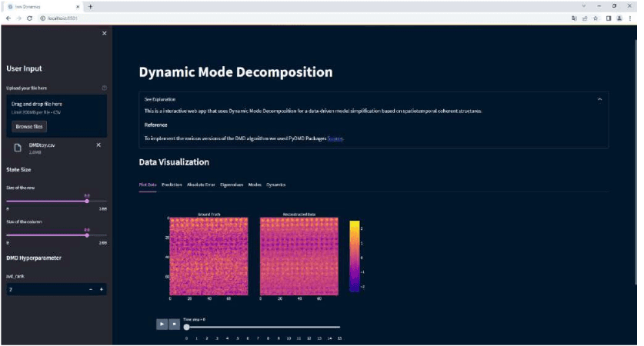Remove the uploaded DMDtoy.csv file
This screenshot has width=644, height=346.
pos(98,145)
